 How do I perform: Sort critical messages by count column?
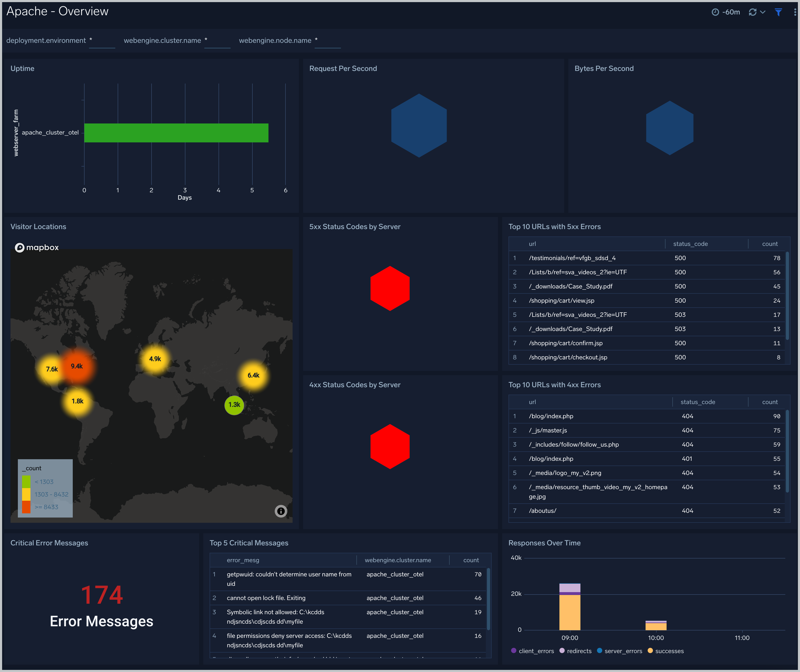(471, 560)
